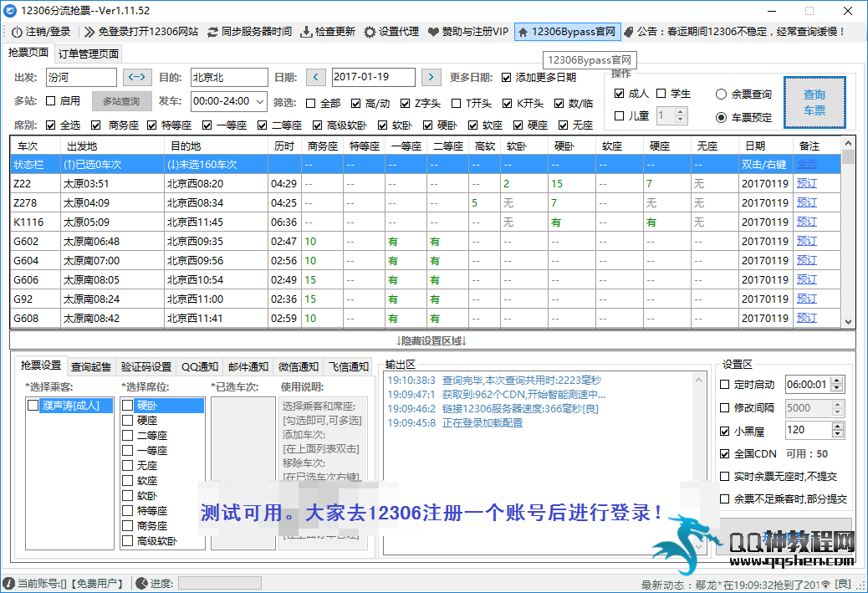Click 预订 link for train G602
The height and width of the screenshot is (593, 868).
807,242
